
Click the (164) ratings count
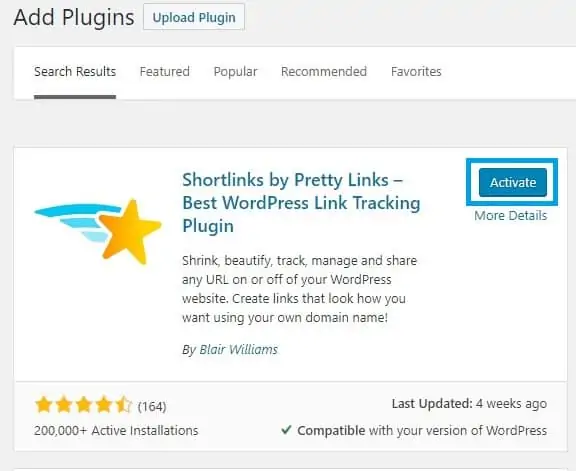(x=152, y=406)
